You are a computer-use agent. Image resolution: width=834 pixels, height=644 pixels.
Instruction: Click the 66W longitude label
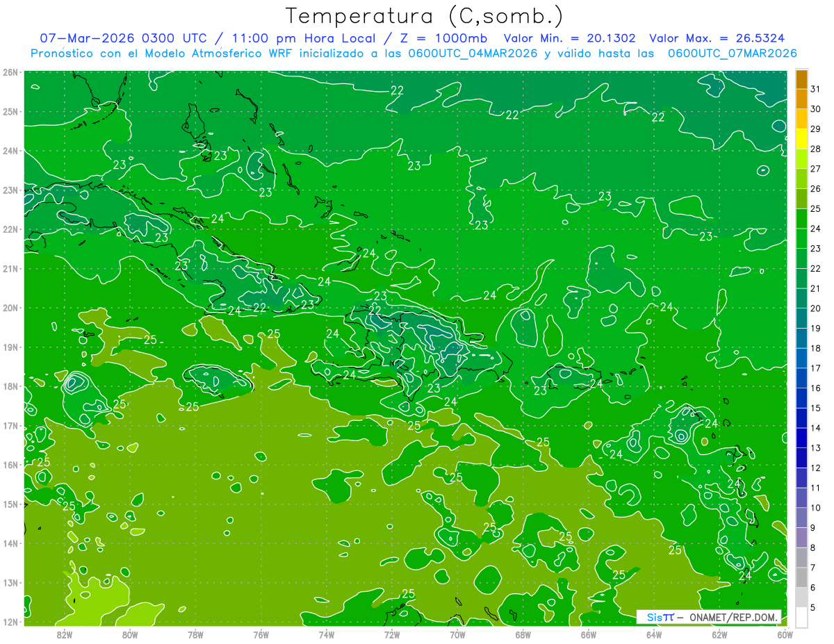[x=589, y=634]
